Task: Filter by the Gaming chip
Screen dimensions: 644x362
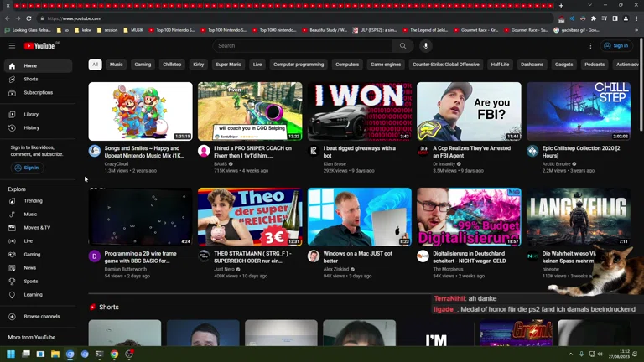Action: (x=143, y=65)
